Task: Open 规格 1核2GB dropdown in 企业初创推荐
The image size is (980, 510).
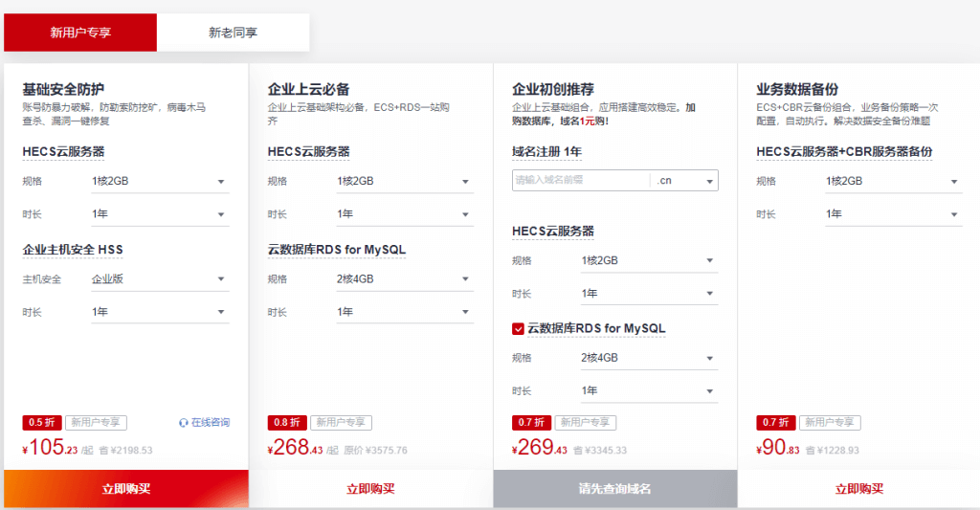Action: pos(650,260)
